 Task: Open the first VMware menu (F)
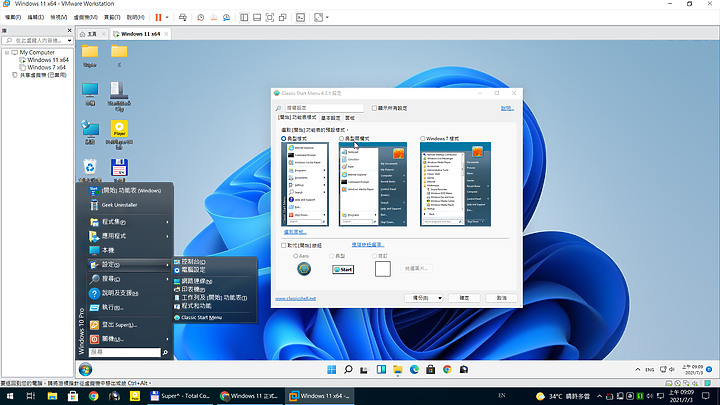click(x=13, y=17)
